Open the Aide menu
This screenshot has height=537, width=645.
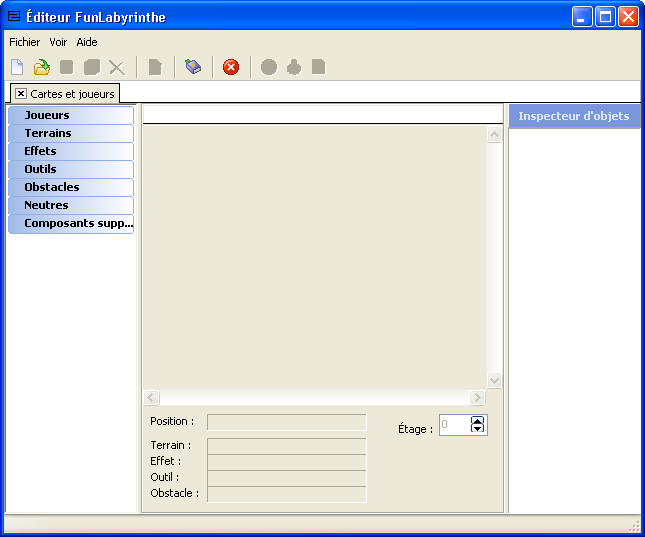[x=87, y=42]
